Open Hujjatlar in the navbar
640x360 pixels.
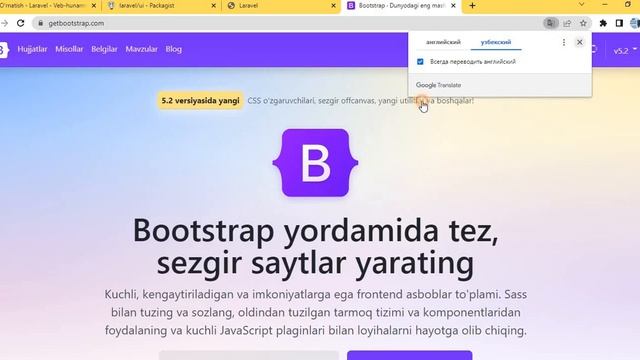coord(32,49)
